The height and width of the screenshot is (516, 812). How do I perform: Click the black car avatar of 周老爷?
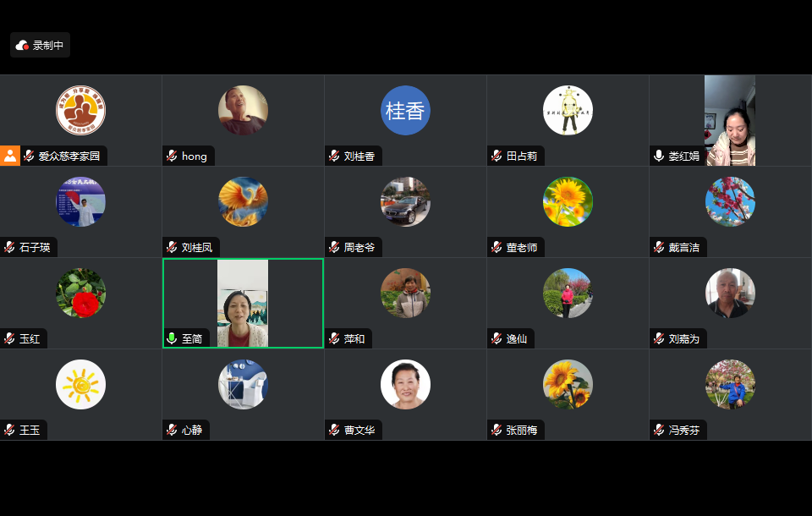tap(405, 202)
